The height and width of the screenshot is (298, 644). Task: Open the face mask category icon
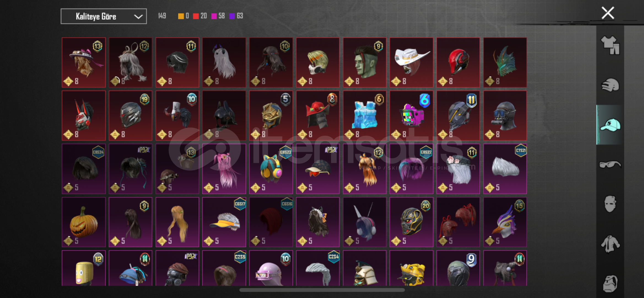coord(610,204)
